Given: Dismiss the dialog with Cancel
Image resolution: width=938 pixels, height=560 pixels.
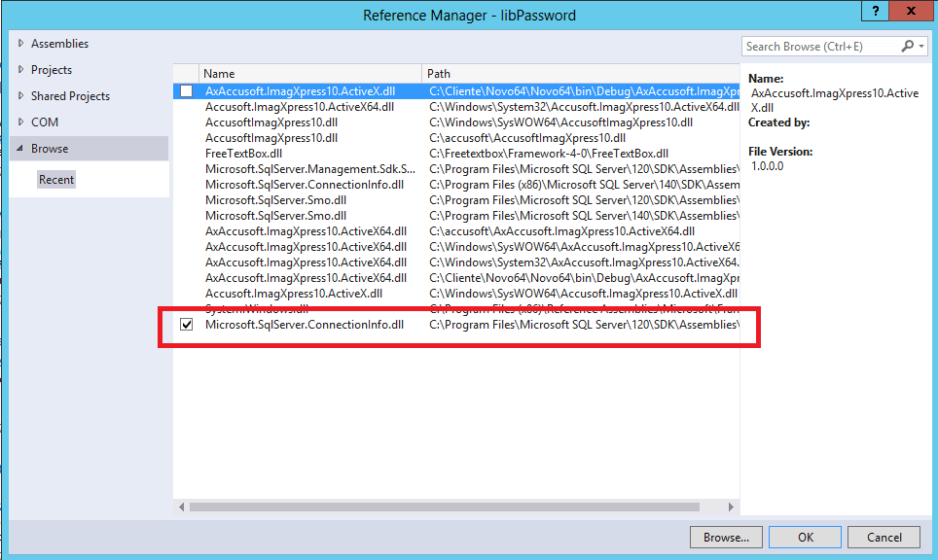Looking at the screenshot, I should click(x=884, y=538).
